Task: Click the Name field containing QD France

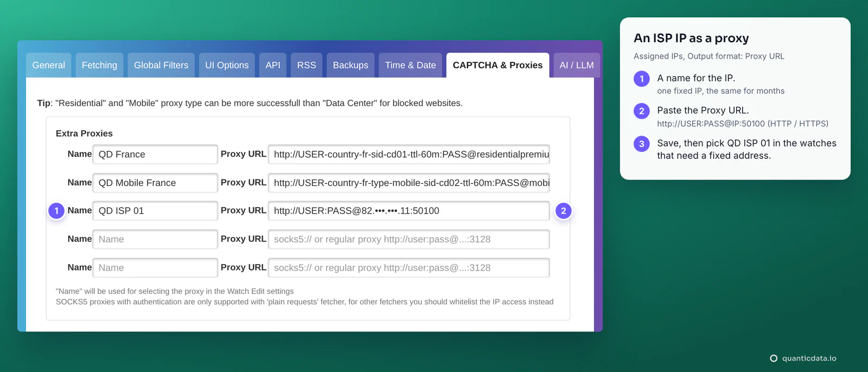Action: pyautogui.click(x=155, y=154)
